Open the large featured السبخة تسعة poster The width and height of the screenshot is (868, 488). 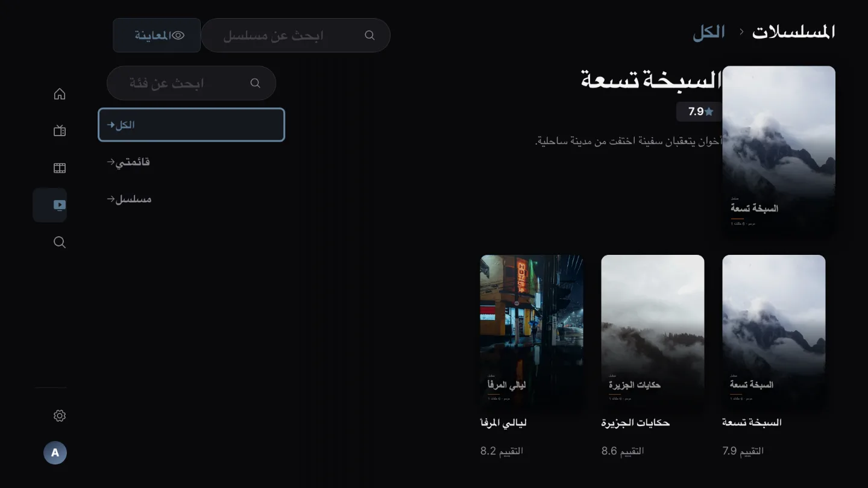click(x=779, y=151)
